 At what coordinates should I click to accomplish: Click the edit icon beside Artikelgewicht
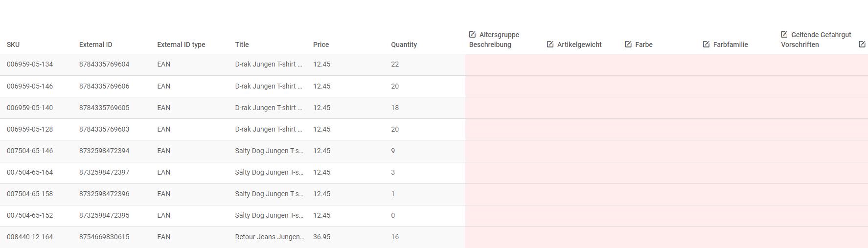click(550, 45)
